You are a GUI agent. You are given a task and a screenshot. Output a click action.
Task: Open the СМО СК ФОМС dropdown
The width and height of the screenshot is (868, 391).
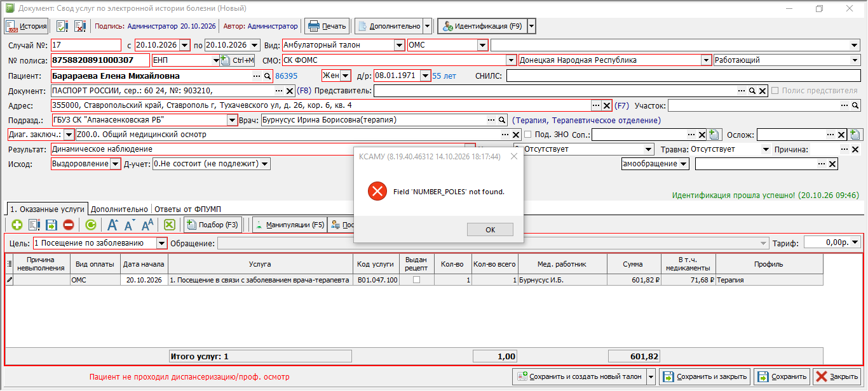point(511,60)
